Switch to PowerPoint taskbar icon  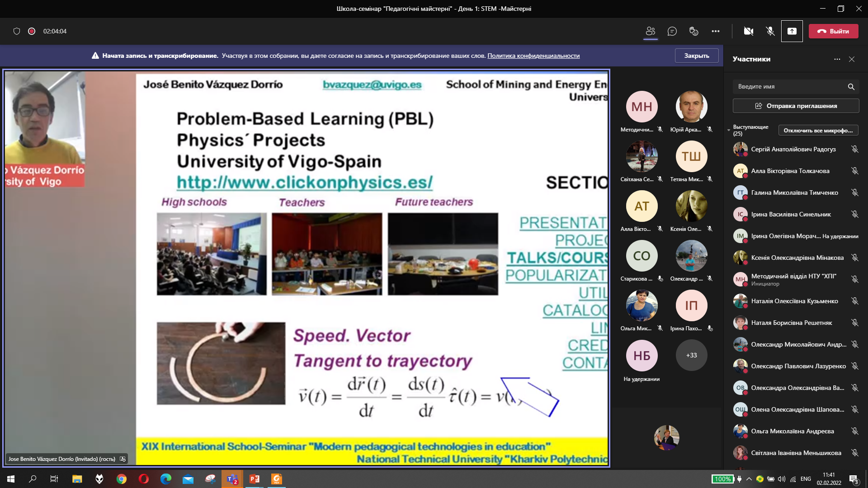[255, 479]
